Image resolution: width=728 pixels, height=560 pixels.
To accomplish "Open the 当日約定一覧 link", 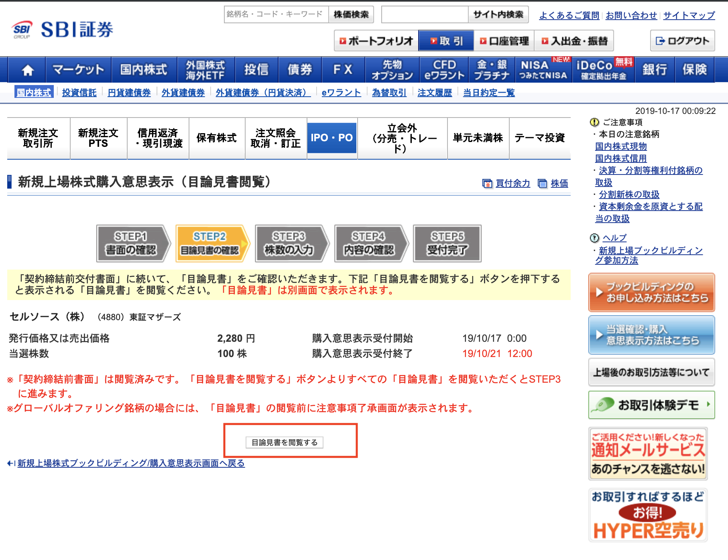I will (x=489, y=93).
